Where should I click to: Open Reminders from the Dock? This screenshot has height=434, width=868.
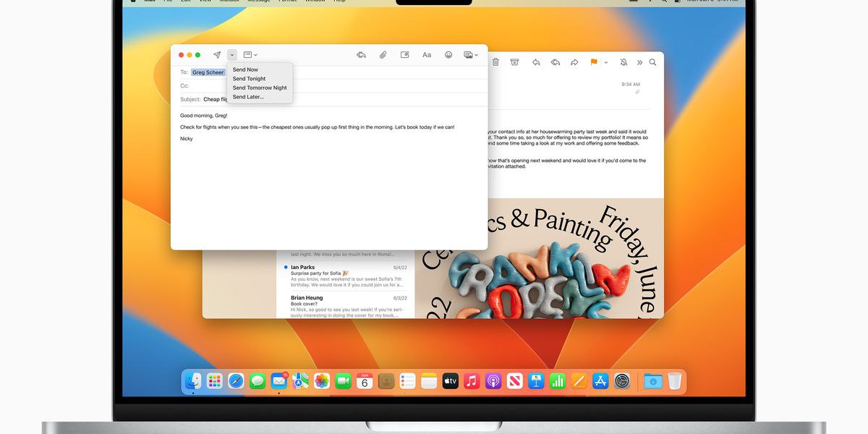[408, 381]
